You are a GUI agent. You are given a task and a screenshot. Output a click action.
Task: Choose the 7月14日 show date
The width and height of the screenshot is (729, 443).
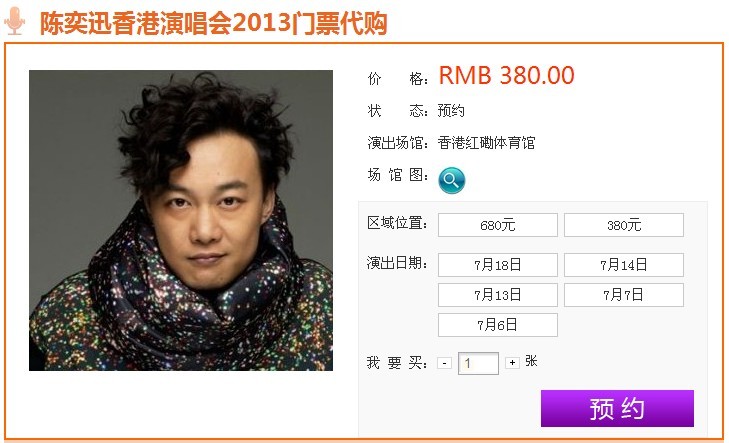(624, 265)
